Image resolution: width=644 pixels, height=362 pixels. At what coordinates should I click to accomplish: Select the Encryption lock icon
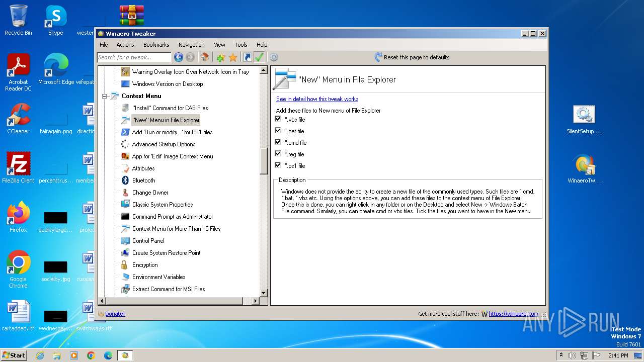click(x=125, y=265)
